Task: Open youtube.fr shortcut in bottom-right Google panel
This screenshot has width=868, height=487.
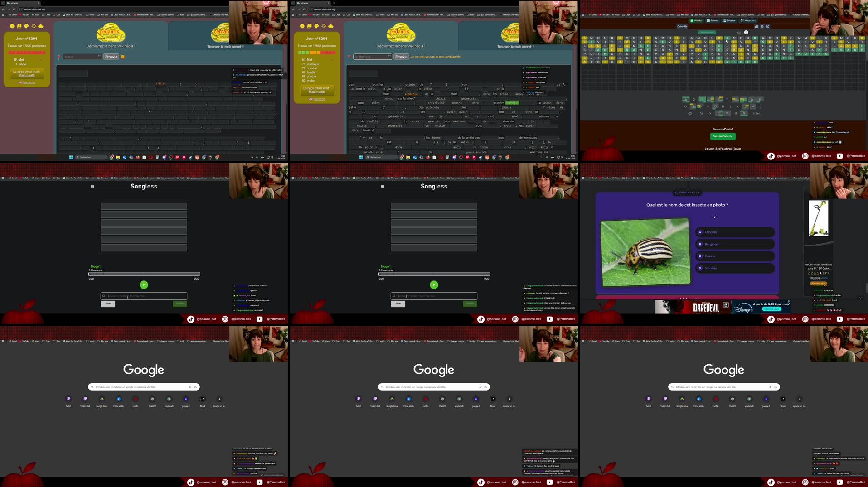Action: coord(749,401)
